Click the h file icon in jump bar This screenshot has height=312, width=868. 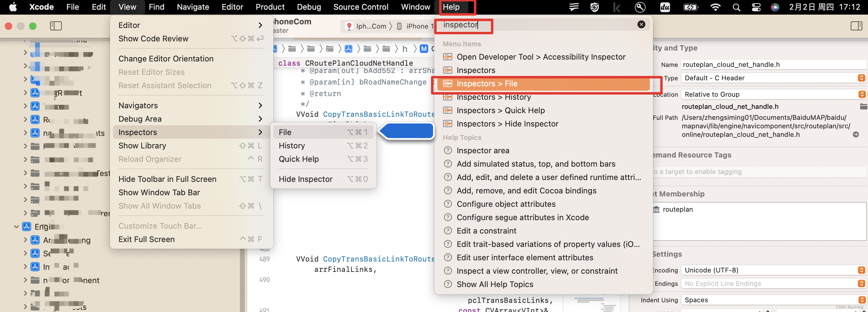click(x=405, y=49)
